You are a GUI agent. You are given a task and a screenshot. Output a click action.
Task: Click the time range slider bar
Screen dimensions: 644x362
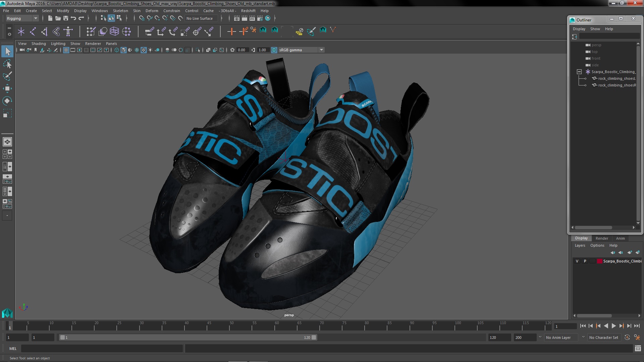tap(188, 338)
